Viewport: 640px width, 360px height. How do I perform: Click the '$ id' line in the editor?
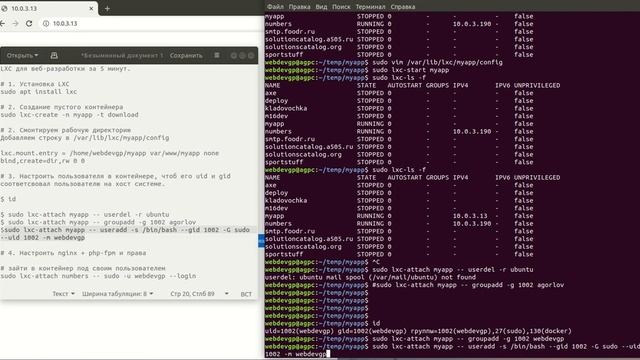click(8, 199)
